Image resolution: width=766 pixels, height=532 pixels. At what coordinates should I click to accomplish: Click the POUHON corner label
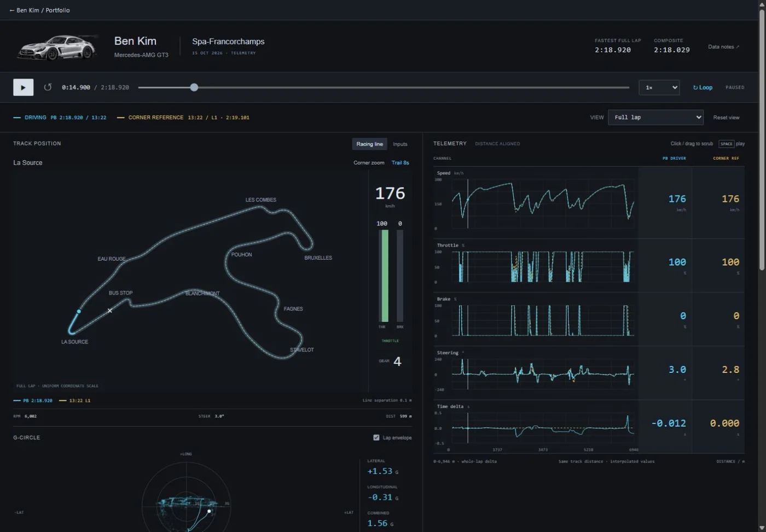coord(241,255)
